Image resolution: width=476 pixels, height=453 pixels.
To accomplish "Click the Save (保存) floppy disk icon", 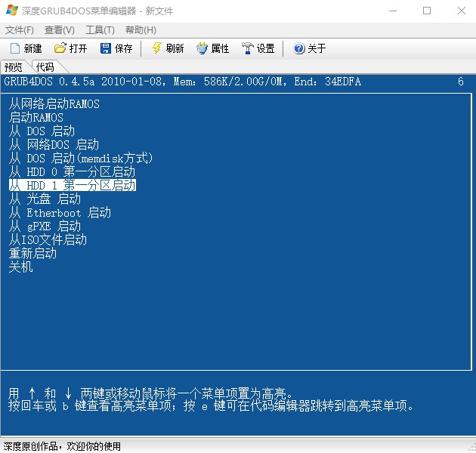I will pos(106,48).
